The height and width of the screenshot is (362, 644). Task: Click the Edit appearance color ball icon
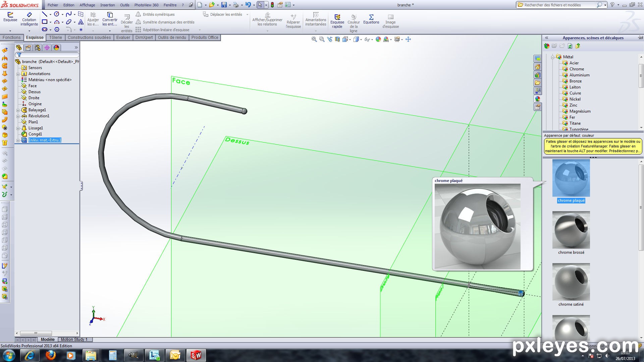coord(378,39)
